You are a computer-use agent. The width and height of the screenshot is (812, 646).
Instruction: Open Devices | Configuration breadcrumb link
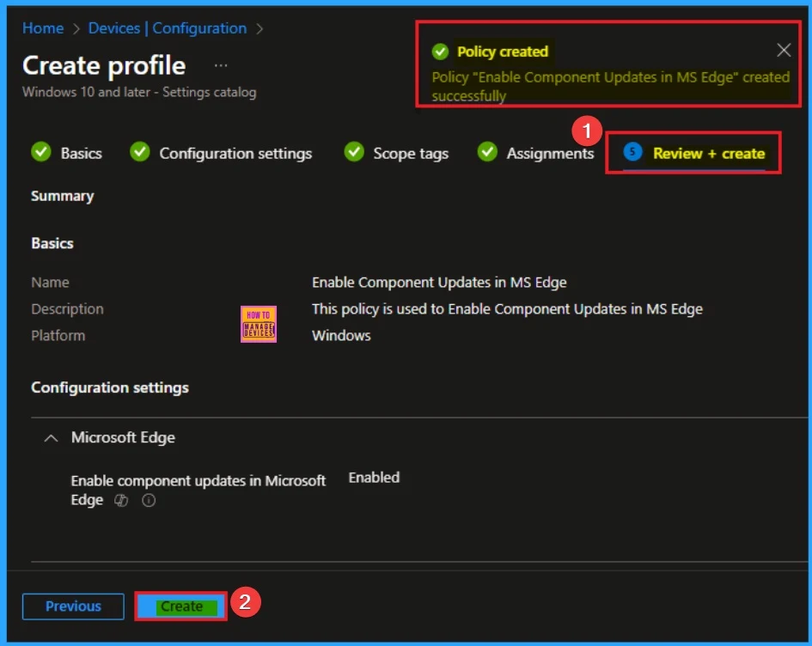[168, 28]
